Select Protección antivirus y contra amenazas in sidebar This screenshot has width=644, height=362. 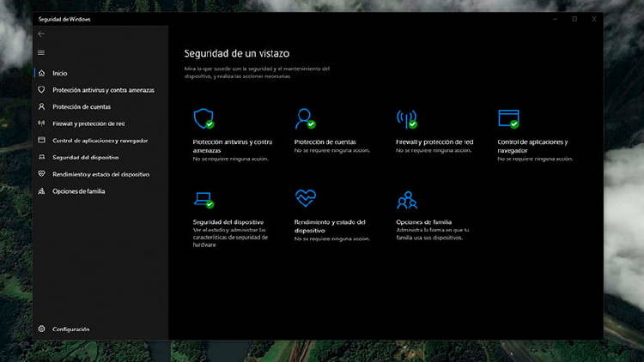point(104,90)
